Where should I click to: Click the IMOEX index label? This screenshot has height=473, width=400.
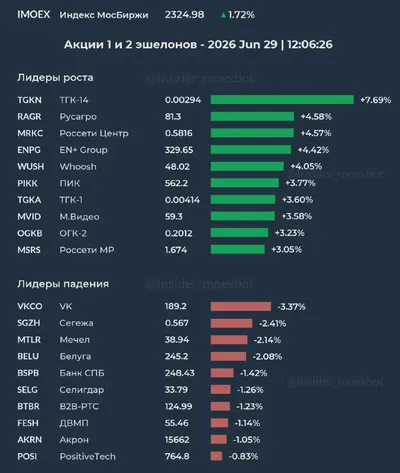[x=34, y=15]
